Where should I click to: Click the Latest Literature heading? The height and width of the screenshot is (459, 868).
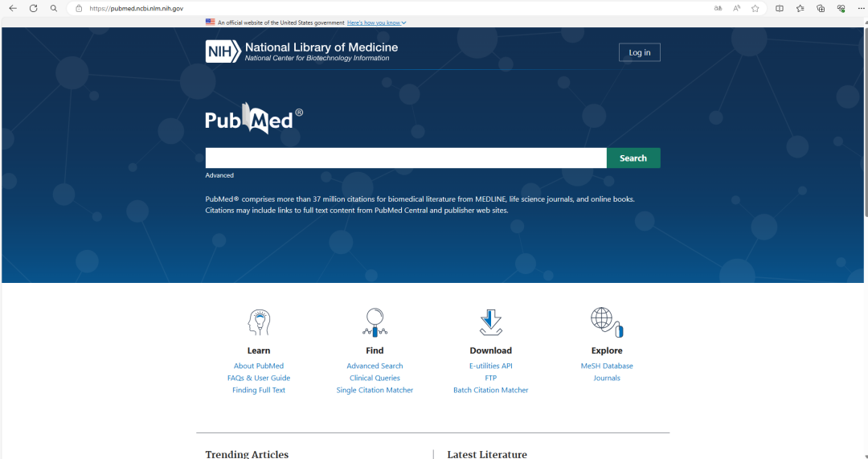(x=487, y=454)
